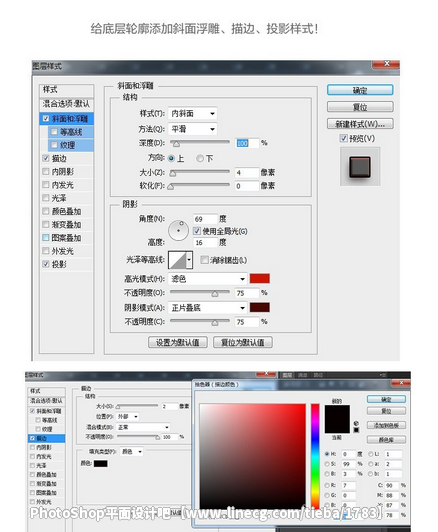Click the highlight 不透明度(O) slider
The width and height of the screenshot is (438, 532).
tap(200, 292)
